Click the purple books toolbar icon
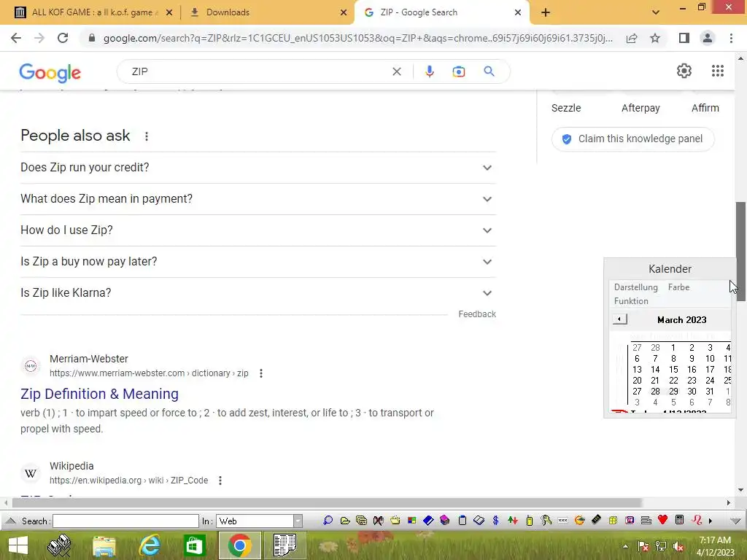The image size is (747, 560). click(x=445, y=521)
